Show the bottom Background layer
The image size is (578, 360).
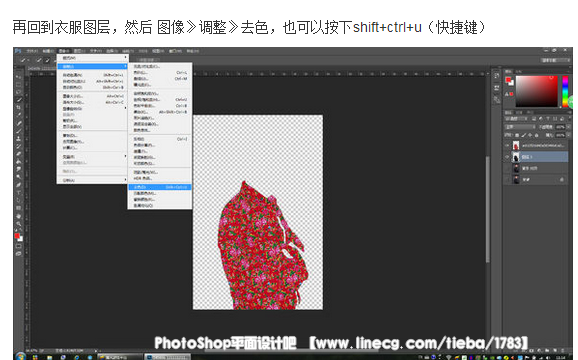507,179
